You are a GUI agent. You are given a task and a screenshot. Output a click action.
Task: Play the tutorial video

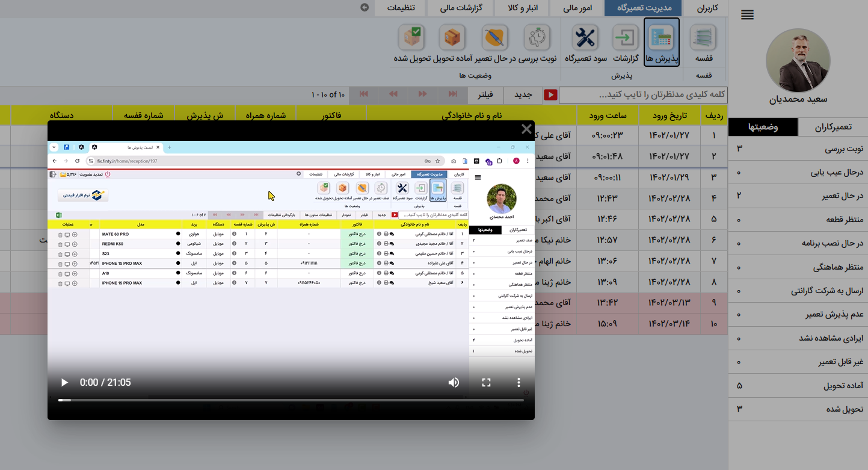tap(64, 383)
